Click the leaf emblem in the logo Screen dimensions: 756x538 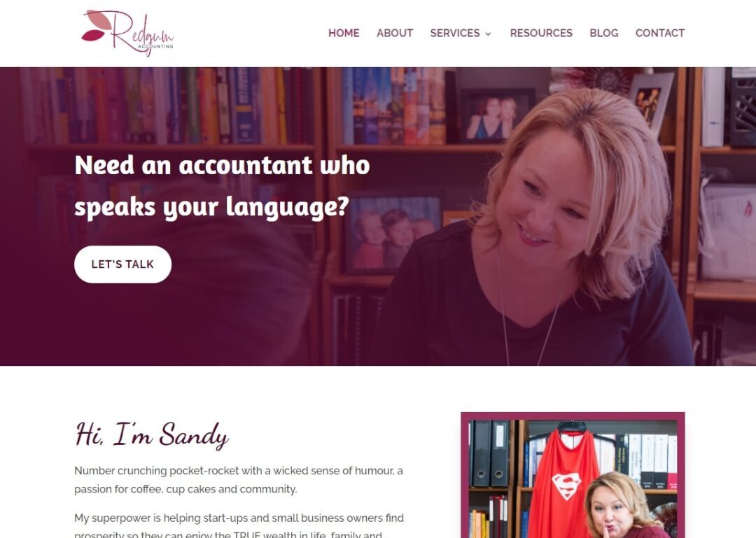tap(97, 27)
